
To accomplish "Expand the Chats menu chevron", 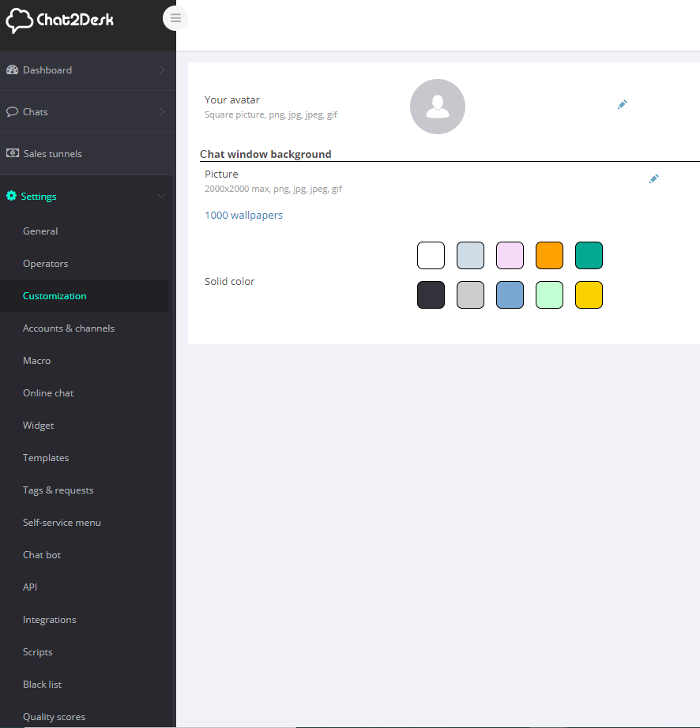I will pos(164,111).
